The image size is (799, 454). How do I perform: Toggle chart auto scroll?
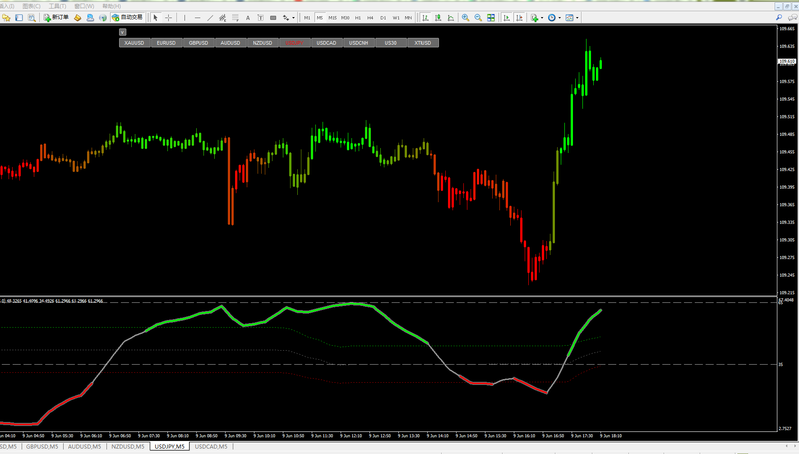coord(507,18)
